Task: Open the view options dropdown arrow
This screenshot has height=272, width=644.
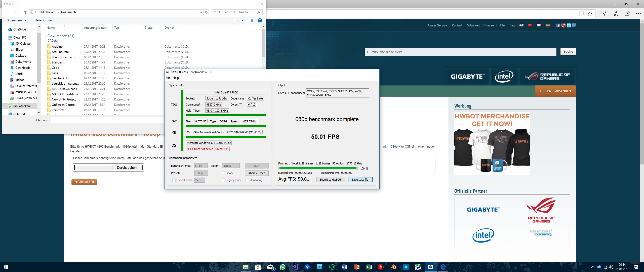Action: coord(242,20)
